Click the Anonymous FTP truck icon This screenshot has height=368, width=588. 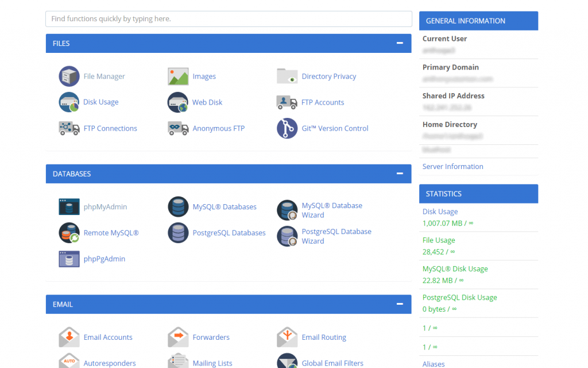coord(178,128)
